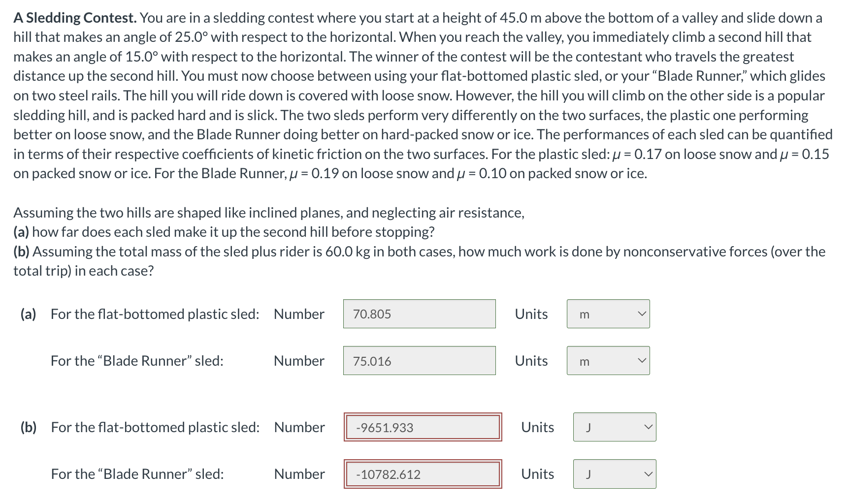Open the units dropdown showing 'm' for plastic sled

(x=608, y=314)
